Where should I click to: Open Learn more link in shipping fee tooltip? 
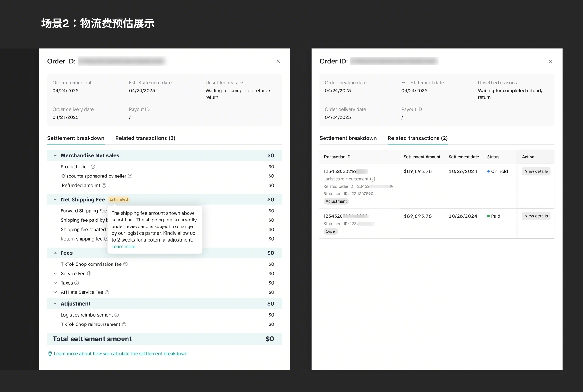pyautogui.click(x=123, y=247)
